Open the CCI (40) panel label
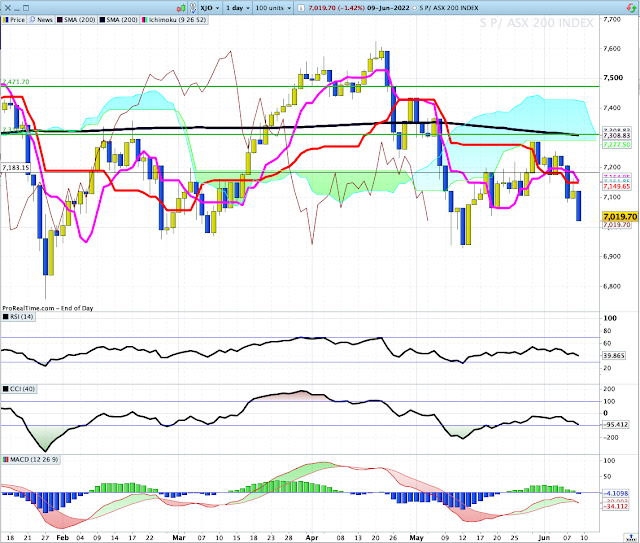 tap(19, 389)
